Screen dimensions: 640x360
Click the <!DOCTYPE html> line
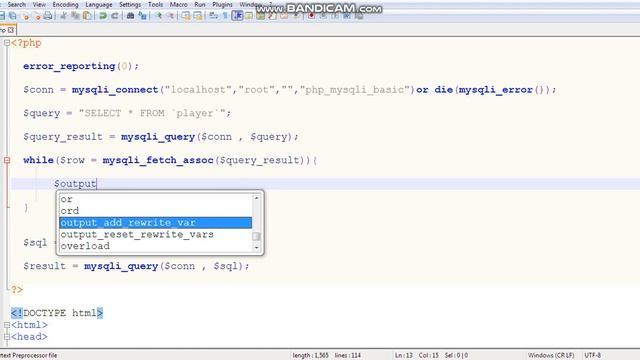57,313
